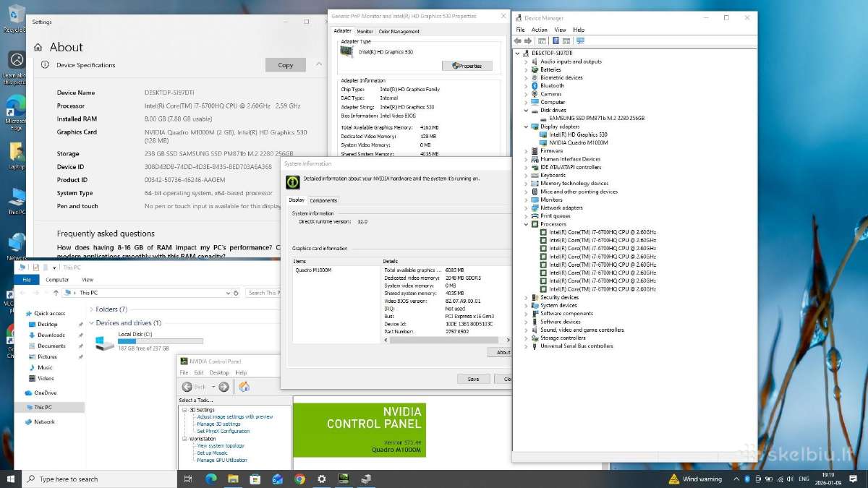Click the NVIDIA Control Panel taskbar icon

click(x=344, y=479)
